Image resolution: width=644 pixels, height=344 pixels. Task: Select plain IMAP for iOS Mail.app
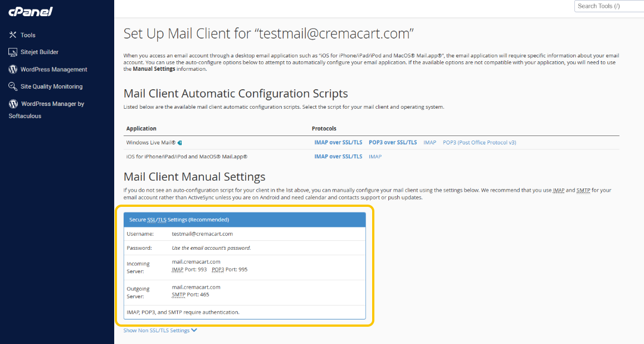click(x=375, y=157)
